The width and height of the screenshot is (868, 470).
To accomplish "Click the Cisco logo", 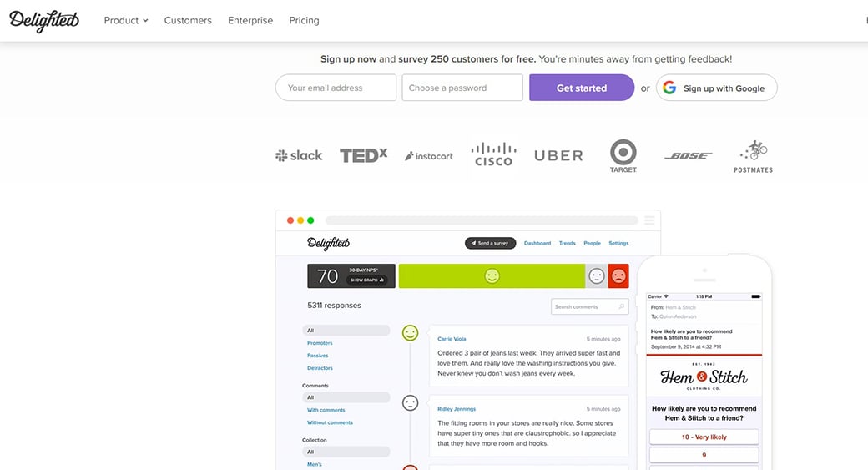I will point(493,154).
